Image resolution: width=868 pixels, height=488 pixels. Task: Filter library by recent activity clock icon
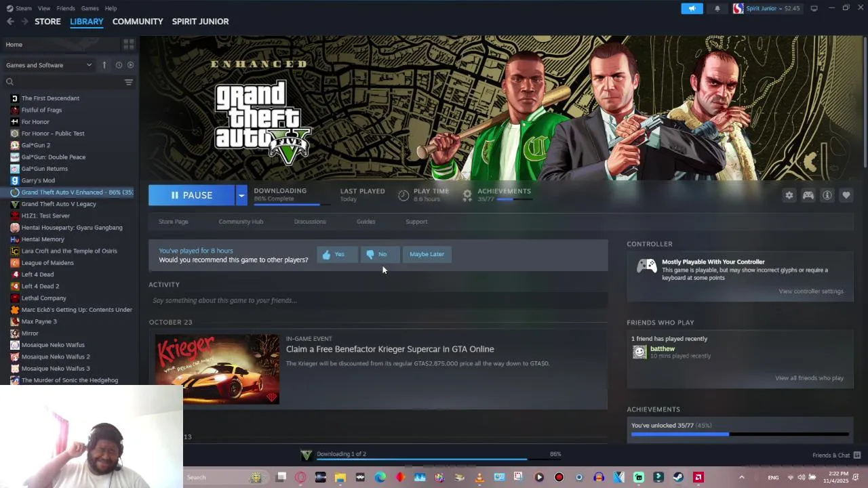coord(119,65)
